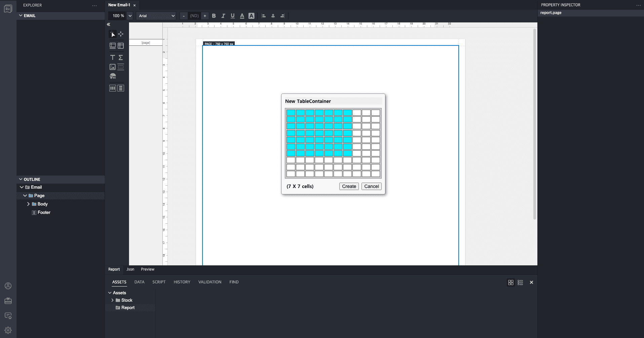This screenshot has width=644, height=338.
Task: Open the font color picker
Action: click(x=242, y=16)
